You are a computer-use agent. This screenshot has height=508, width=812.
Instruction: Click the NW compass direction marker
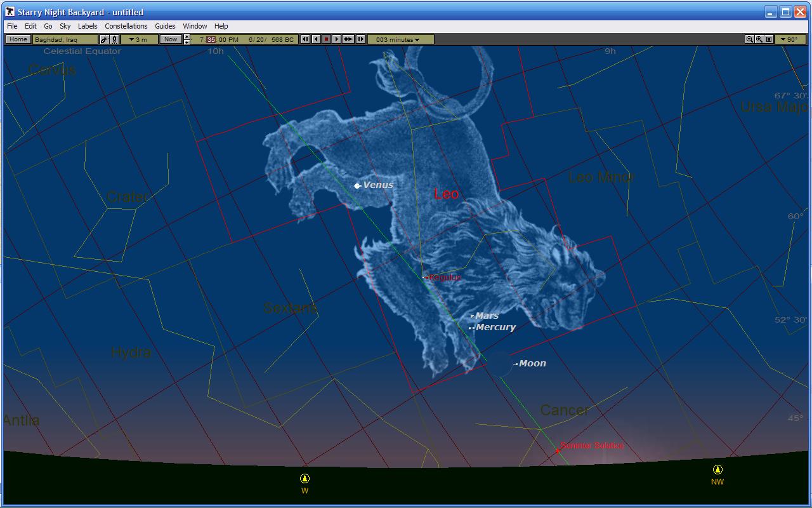[717, 474]
